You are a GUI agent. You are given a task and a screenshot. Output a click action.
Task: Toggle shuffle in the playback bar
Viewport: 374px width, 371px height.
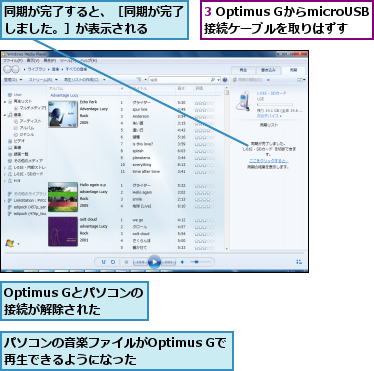pyautogui.click(x=103, y=262)
